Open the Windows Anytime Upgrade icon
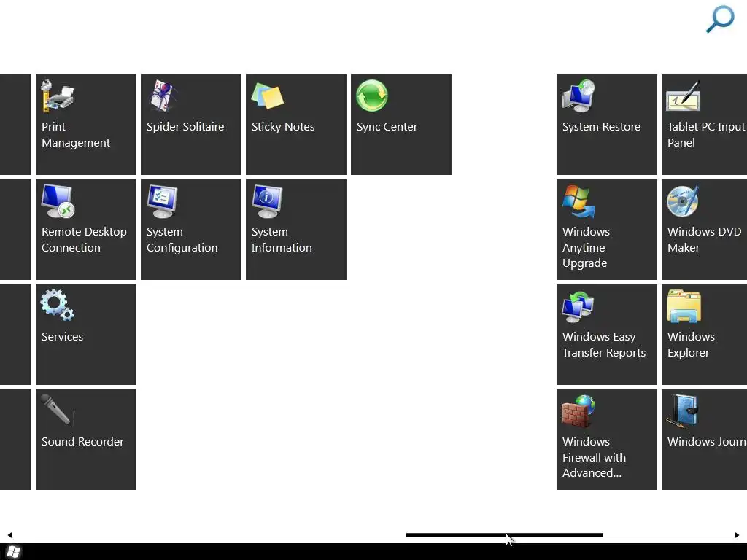This screenshot has width=747, height=560. pyautogui.click(x=578, y=201)
